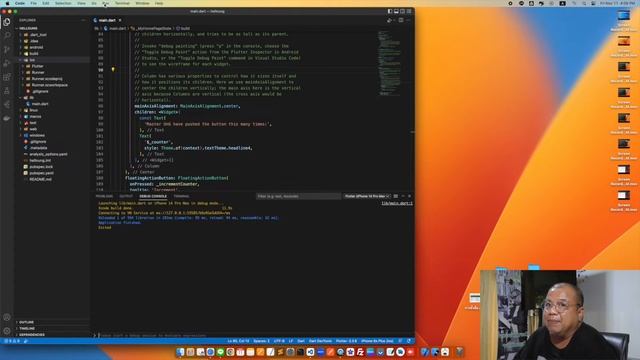640x360 pixels.
Task: Open the Accounts icon at the activity bar bottom
Action: pyautogui.click(x=7, y=317)
